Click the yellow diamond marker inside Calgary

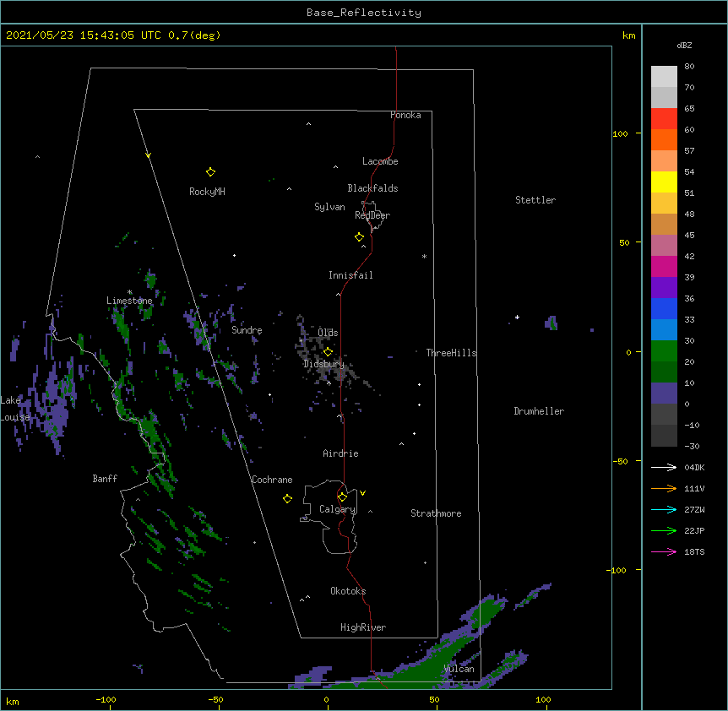(x=342, y=497)
